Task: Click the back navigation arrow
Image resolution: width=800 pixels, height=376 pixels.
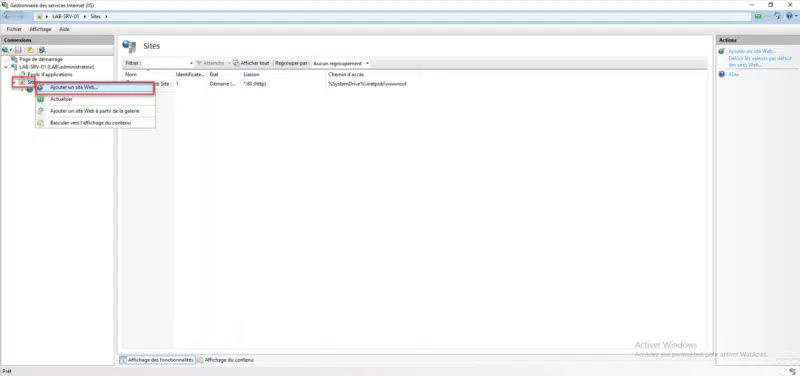Action: click(8, 16)
